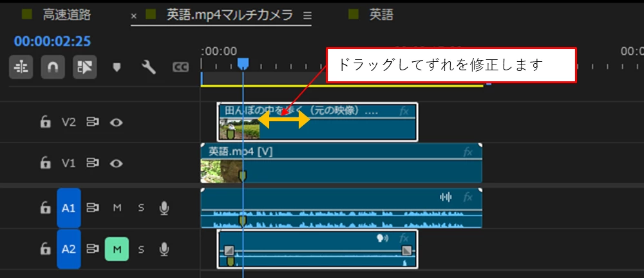The height and width of the screenshot is (278, 644).
Task: Toggle sync lock for V1
Action: click(93, 163)
